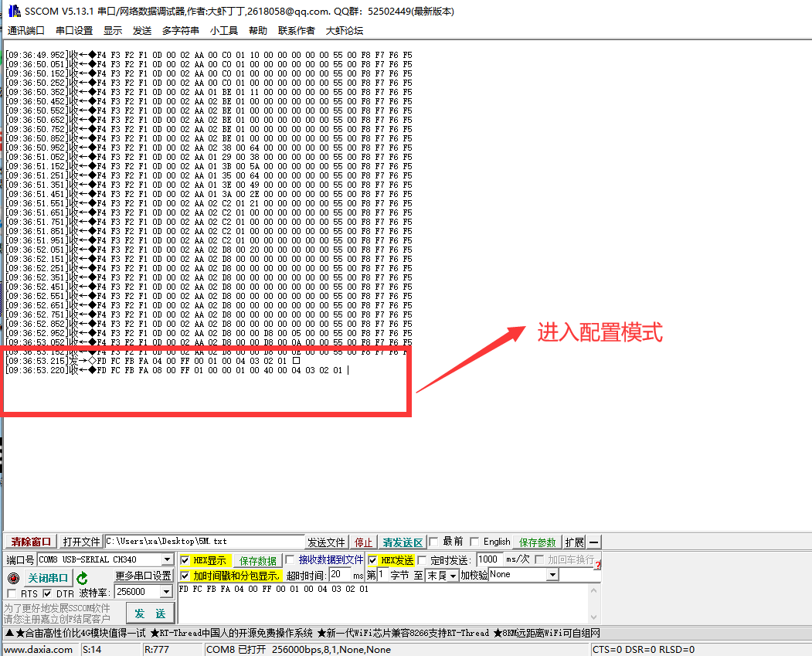Click the file path field showing 5M.txt
The height and width of the screenshot is (656, 812).
click(x=205, y=542)
